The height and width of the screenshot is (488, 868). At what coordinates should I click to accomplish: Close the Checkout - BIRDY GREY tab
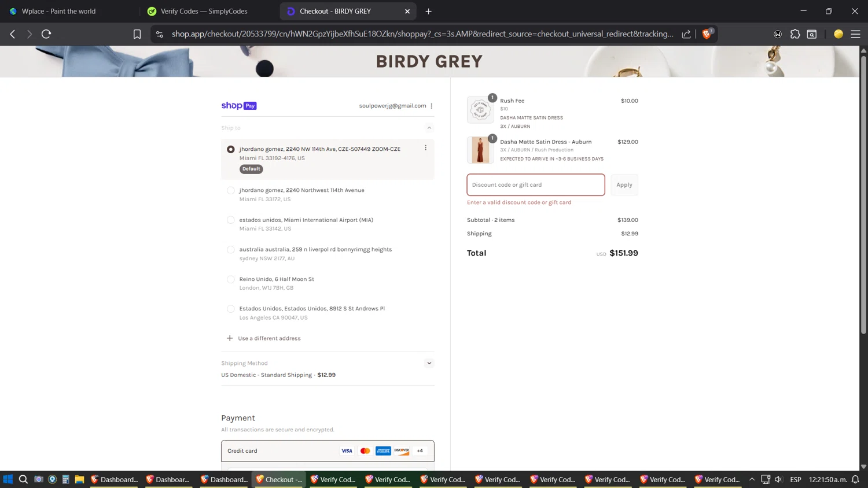(407, 11)
